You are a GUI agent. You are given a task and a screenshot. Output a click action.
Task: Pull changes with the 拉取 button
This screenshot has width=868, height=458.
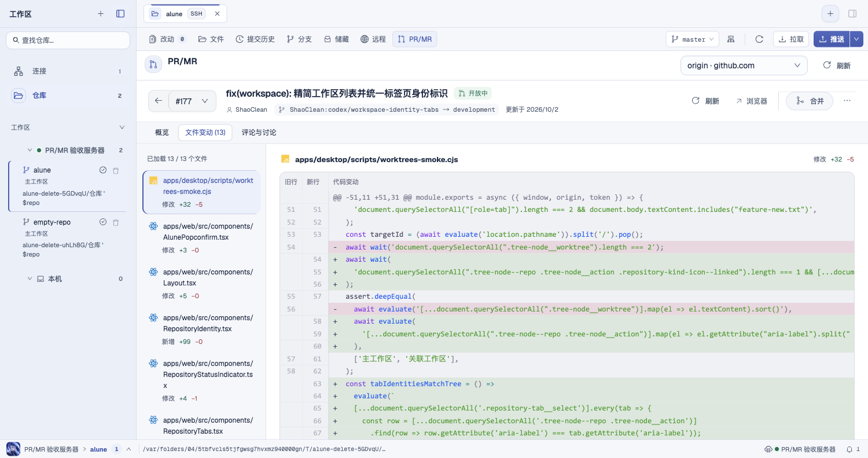point(790,39)
